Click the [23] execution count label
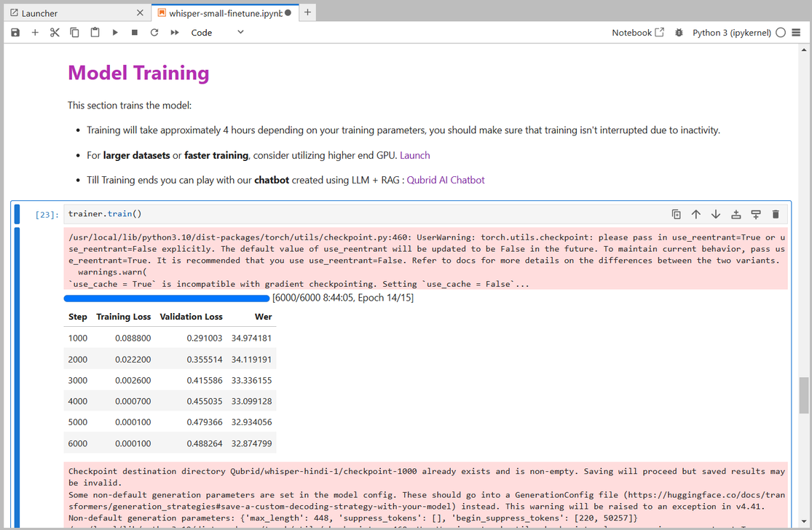812x530 pixels. tap(47, 215)
